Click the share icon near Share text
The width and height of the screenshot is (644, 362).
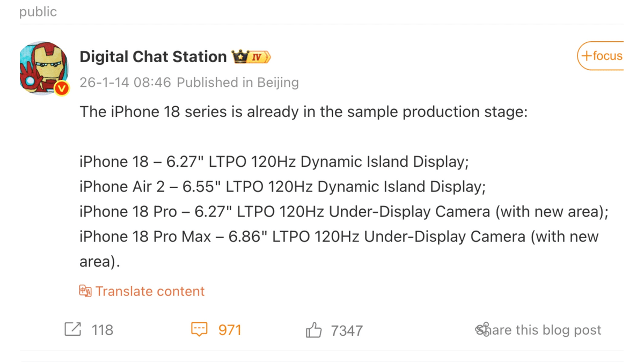click(483, 329)
